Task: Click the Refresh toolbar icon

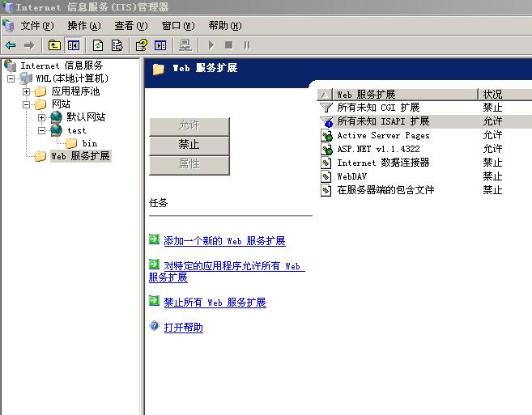Action: pos(98,45)
